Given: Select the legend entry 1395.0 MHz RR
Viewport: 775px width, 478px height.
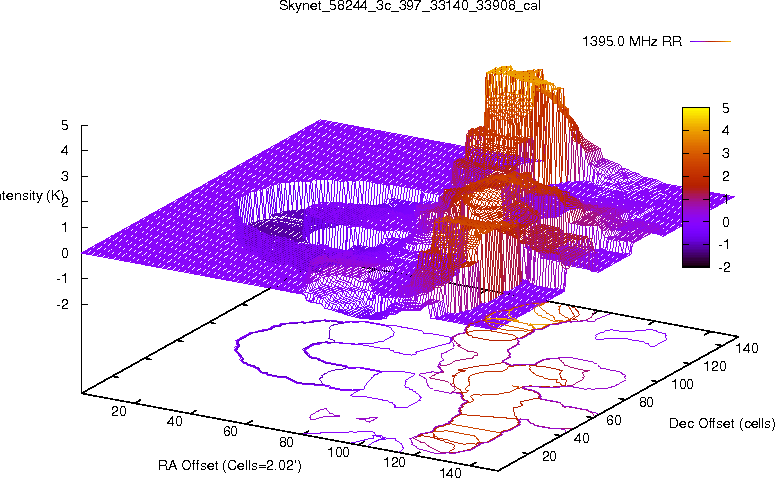Looking at the screenshot, I should (x=632, y=42).
